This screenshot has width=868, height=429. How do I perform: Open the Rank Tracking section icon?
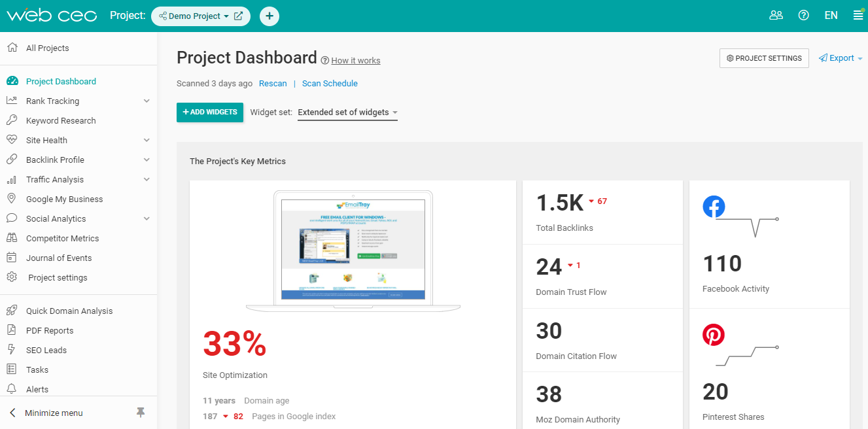(x=12, y=100)
